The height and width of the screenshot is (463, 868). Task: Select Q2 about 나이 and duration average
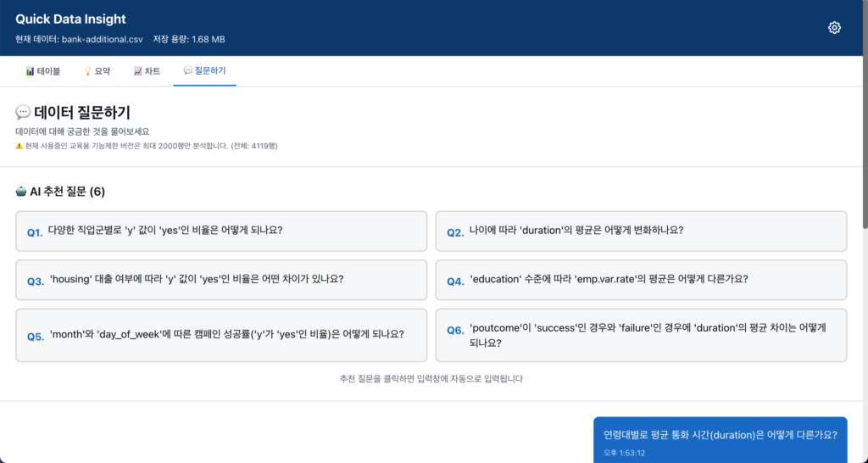point(641,231)
